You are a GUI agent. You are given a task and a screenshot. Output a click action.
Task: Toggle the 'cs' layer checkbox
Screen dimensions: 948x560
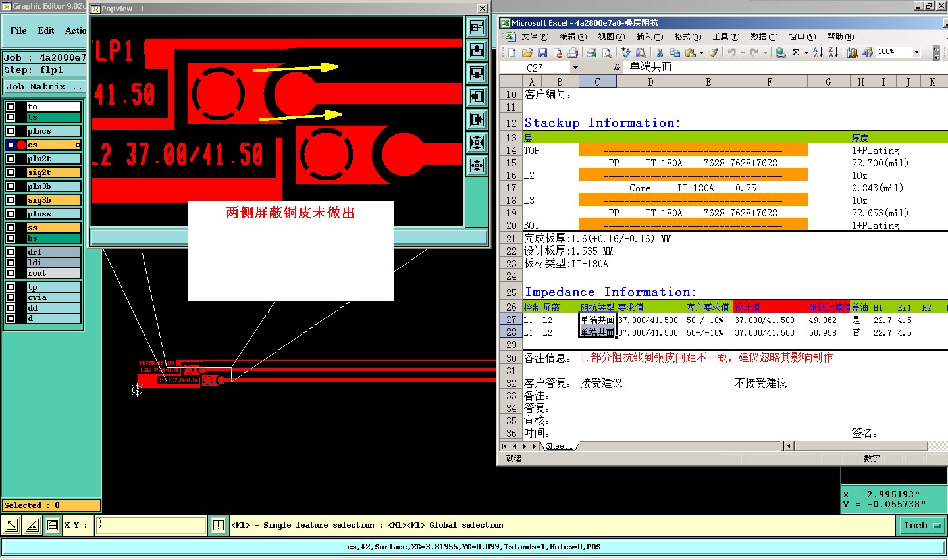pos(11,145)
